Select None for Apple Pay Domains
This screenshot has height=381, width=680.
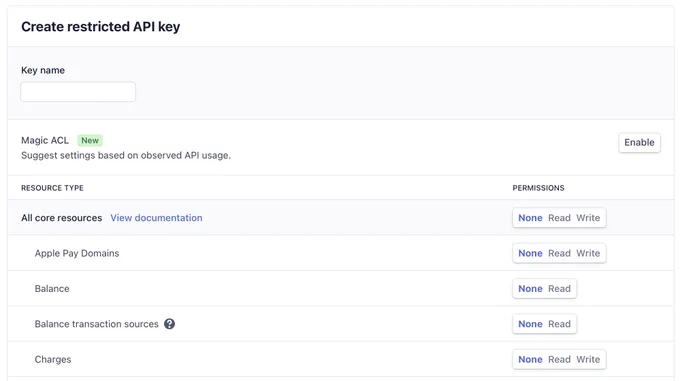click(530, 253)
